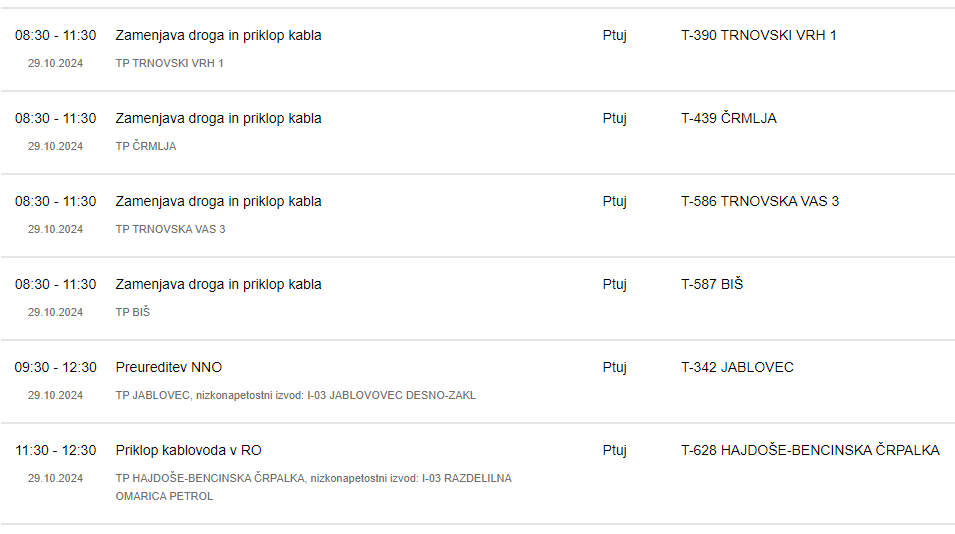Open the T-342 JABLOVEC entry

point(737,367)
